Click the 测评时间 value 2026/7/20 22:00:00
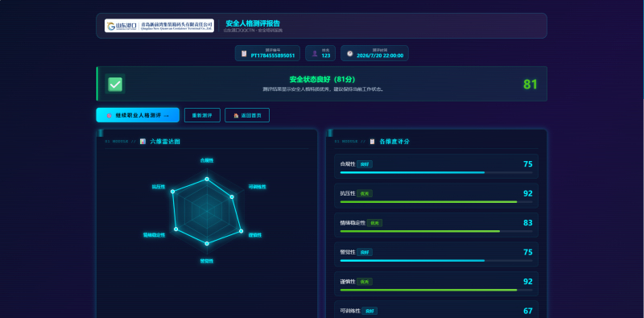This screenshot has height=318, width=644. (x=380, y=56)
